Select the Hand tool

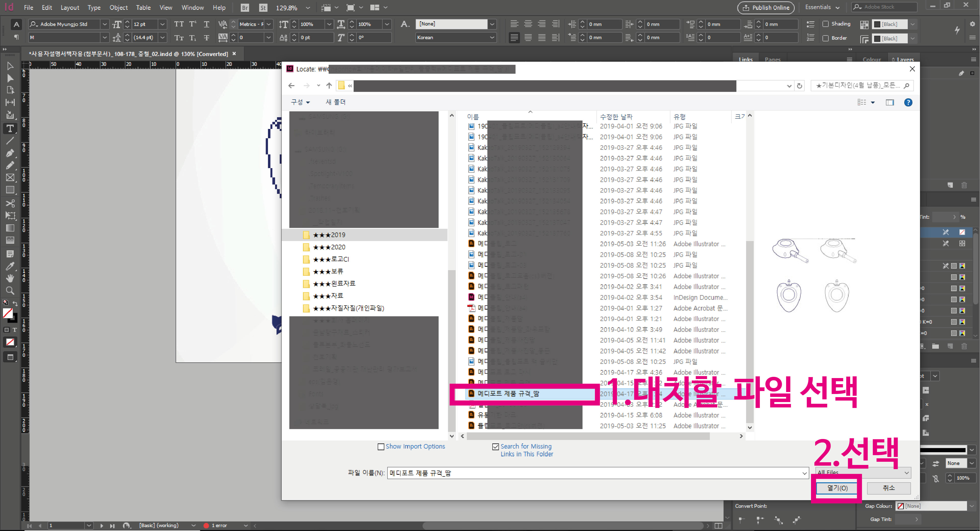pyautogui.click(x=10, y=278)
